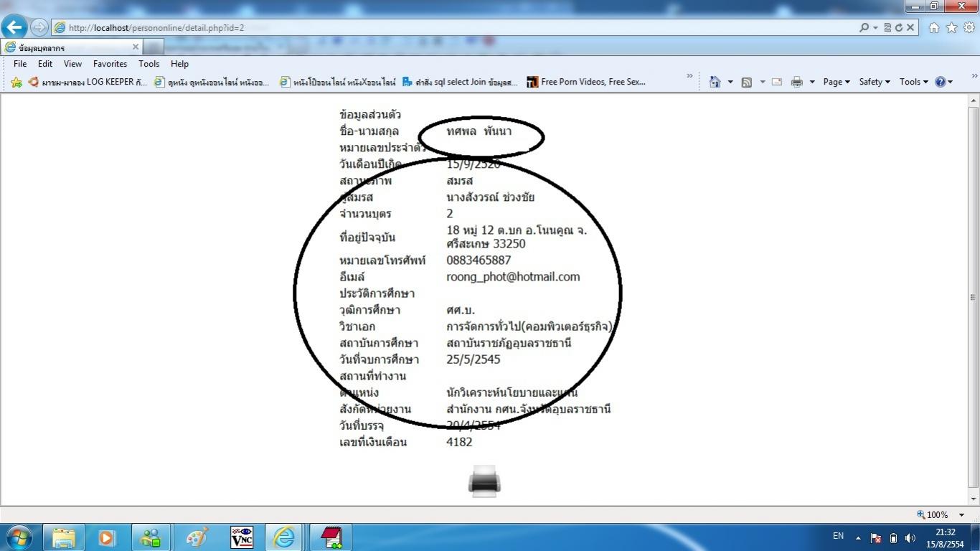This screenshot has width=980, height=551.
Task: Click the volume speaker tray icon
Action: [x=910, y=537]
